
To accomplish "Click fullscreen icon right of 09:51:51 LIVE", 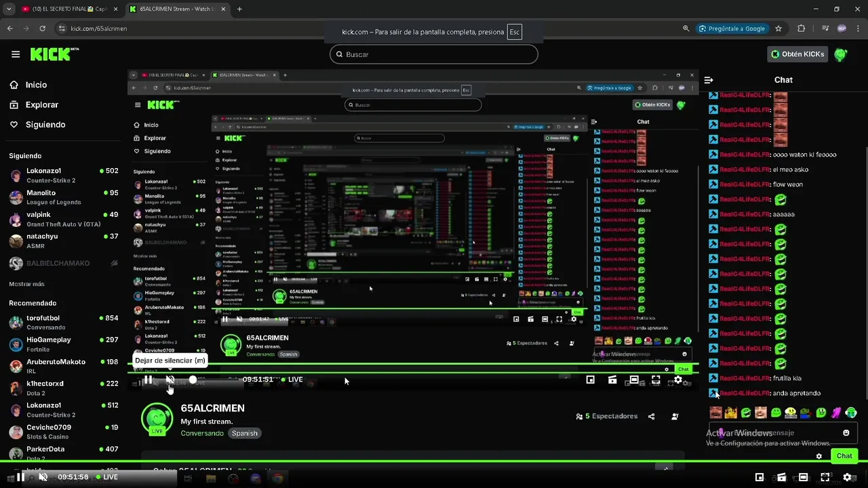I will point(656,380).
